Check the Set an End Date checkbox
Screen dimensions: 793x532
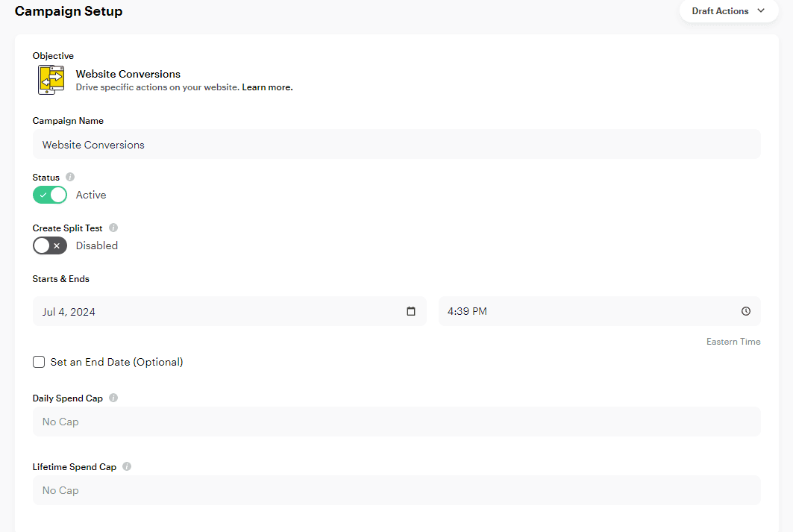39,363
